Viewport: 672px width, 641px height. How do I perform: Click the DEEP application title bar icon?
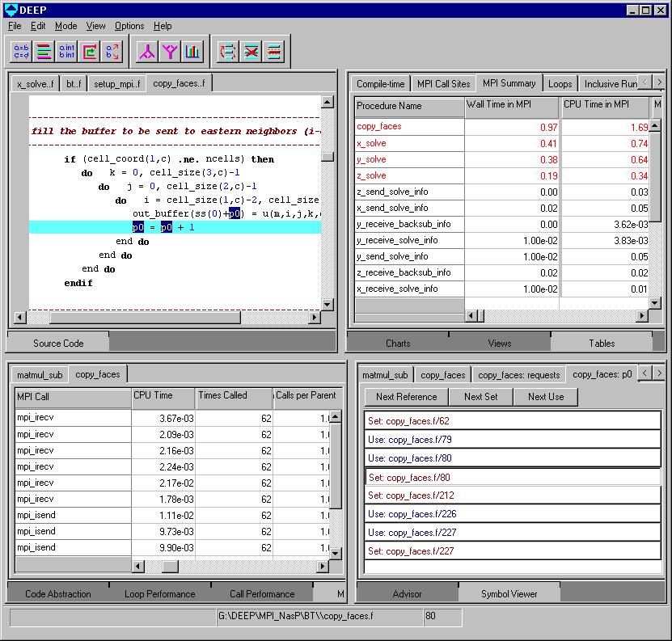pos(11,10)
